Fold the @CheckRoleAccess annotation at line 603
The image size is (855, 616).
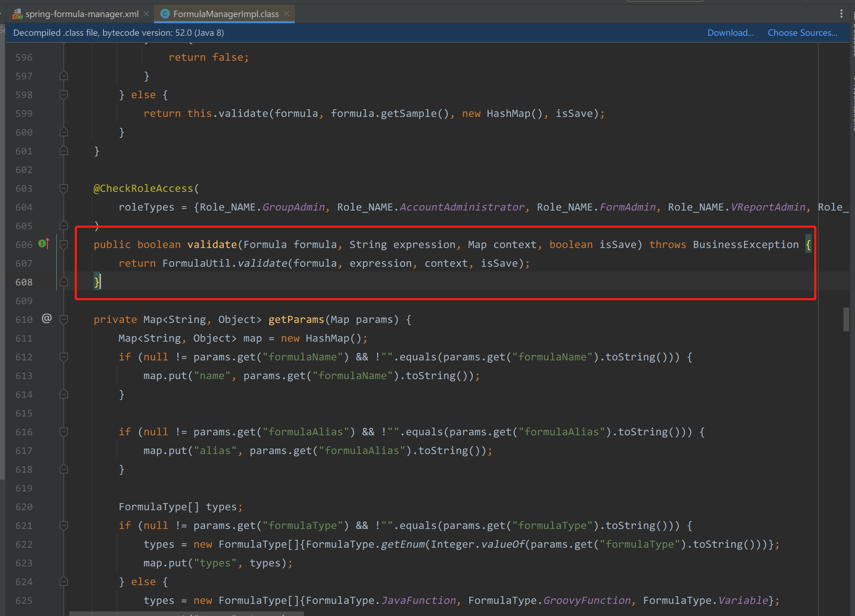coord(64,188)
